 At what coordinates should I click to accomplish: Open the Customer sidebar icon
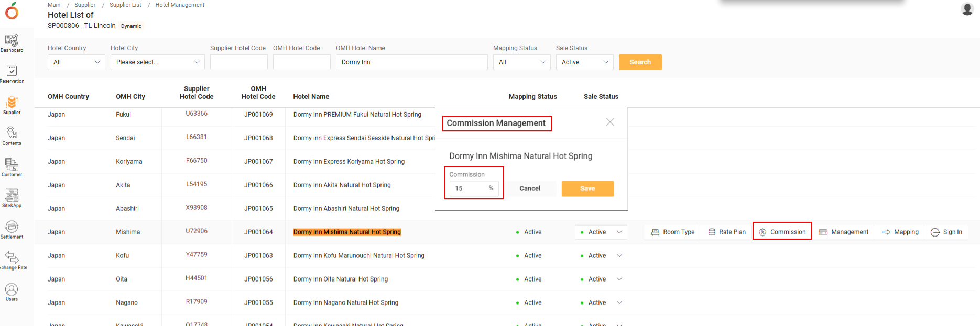12,167
